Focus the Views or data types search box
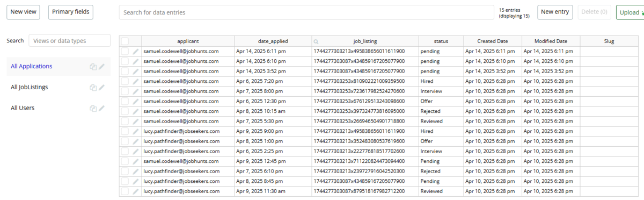The width and height of the screenshot is (644, 200). pyautogui.click(x=69, y=41)
